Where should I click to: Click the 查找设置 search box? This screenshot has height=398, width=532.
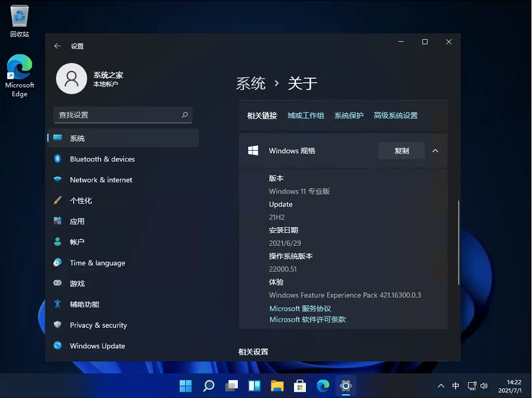click(123, 115)
